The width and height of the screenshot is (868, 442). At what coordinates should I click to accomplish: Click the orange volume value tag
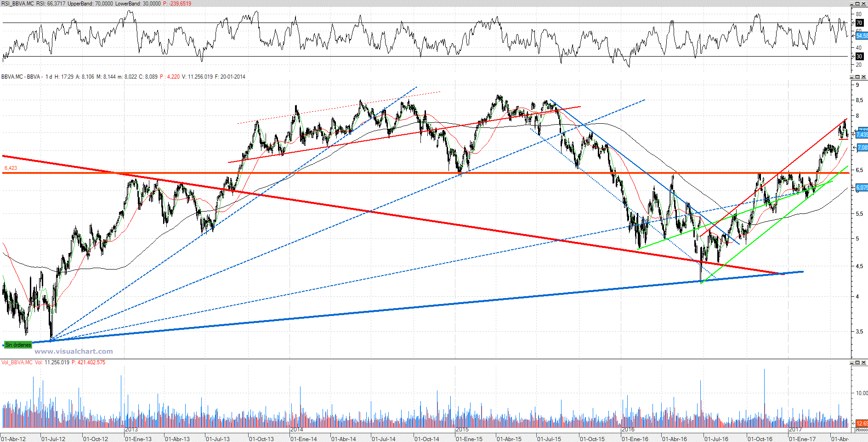tap(862, 423)
